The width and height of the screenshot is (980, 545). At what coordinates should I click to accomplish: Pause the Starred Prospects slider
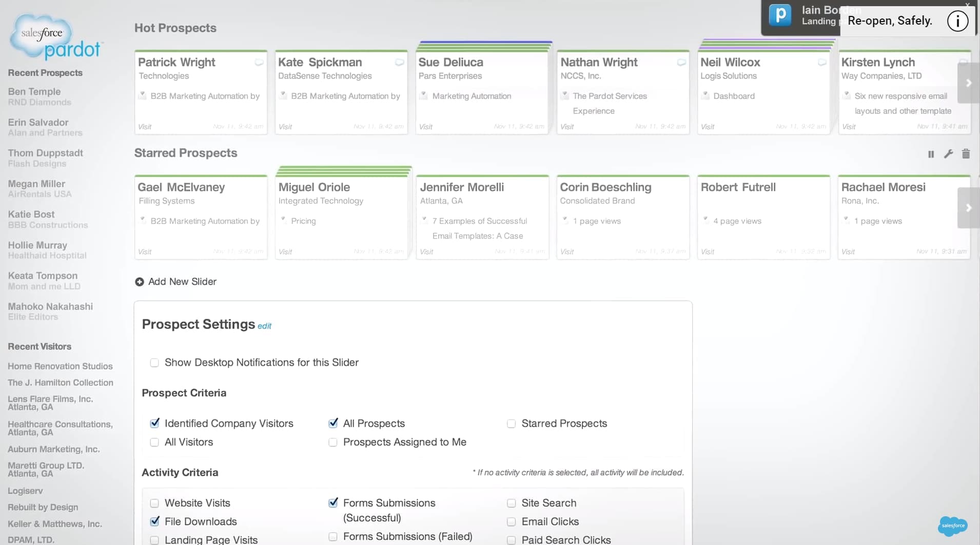(931, 154)
